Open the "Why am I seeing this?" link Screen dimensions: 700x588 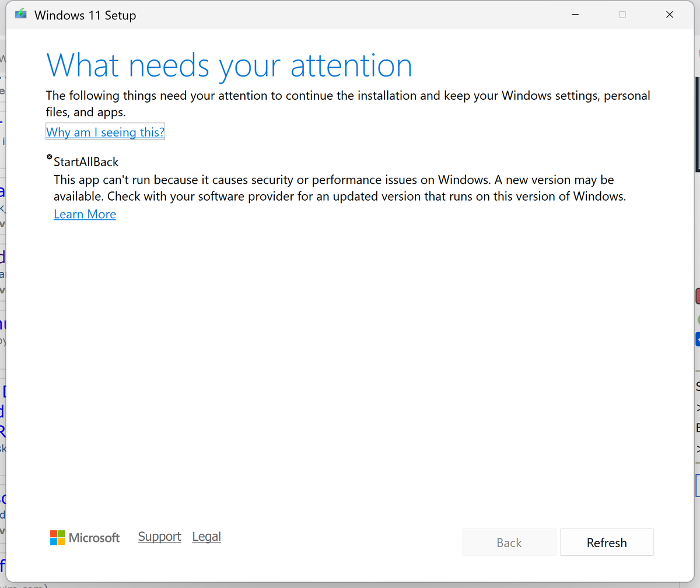pos(106,132)
